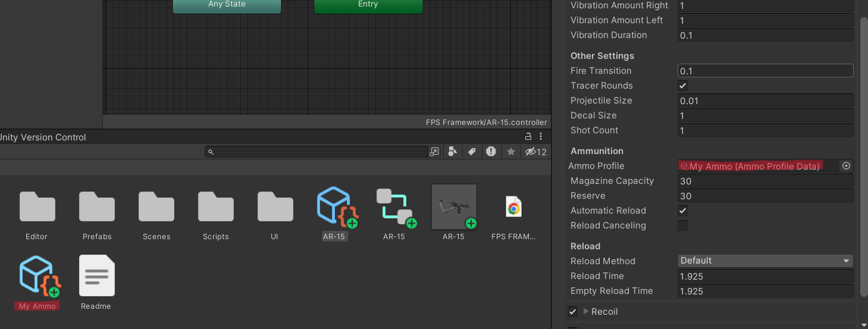This screenshot has height=329, width=868.
Task: Open the project panel three-dot options menu
Action: [x=541, y=137]
